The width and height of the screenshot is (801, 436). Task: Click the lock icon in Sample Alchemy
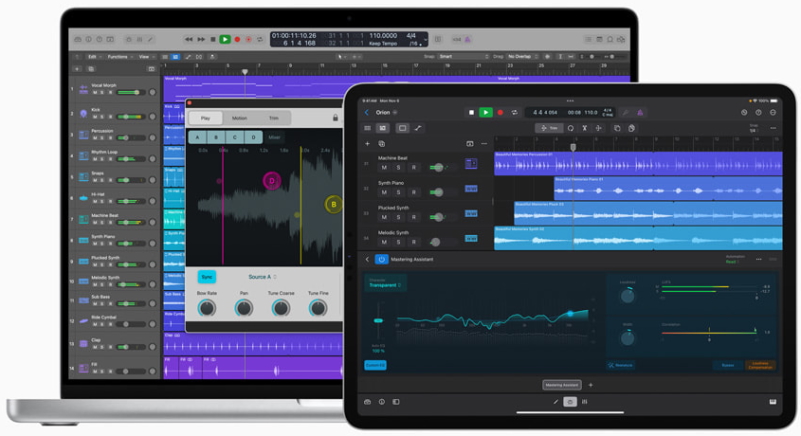click(x=335, y=118)
